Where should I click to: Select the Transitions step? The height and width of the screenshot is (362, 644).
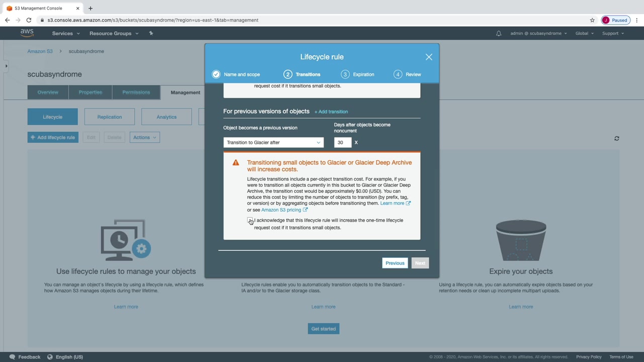[x=302, y=74]
